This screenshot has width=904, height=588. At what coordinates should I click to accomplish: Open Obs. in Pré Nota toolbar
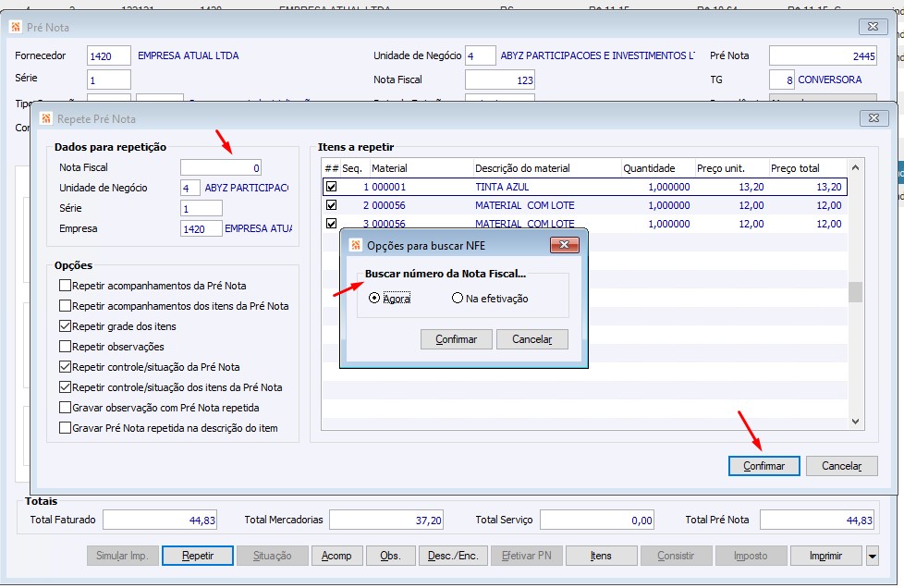tap(390, 556)
